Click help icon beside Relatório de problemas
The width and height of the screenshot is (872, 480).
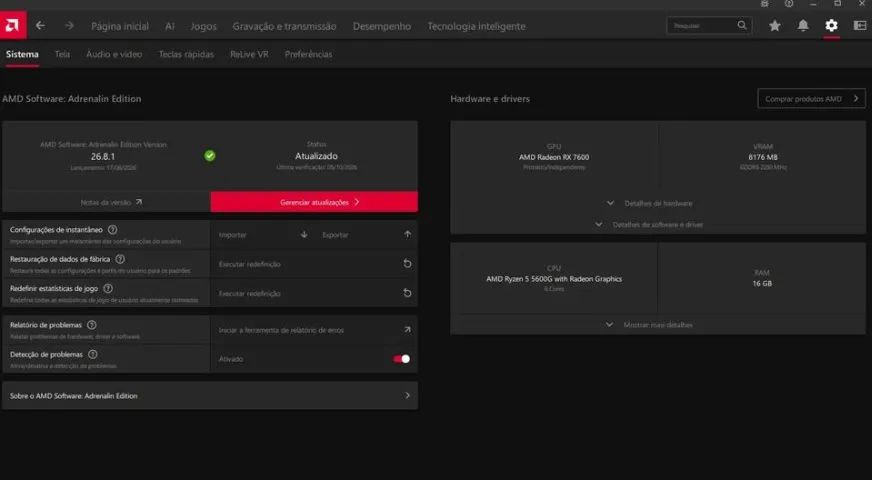[92, 325]
